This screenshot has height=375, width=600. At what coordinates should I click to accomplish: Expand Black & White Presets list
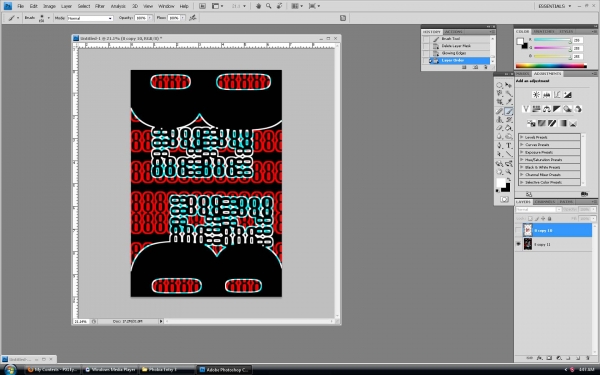(x=521, y=167)
